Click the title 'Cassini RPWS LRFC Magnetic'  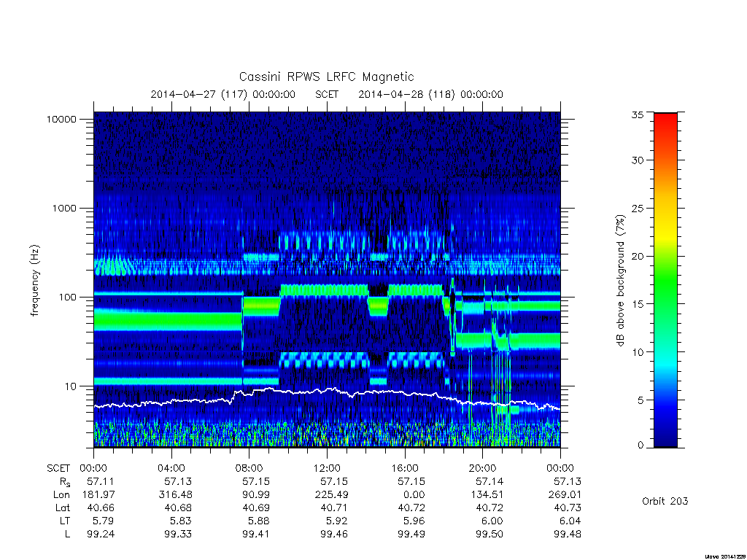pyautogui.click(x=326, y=77)
